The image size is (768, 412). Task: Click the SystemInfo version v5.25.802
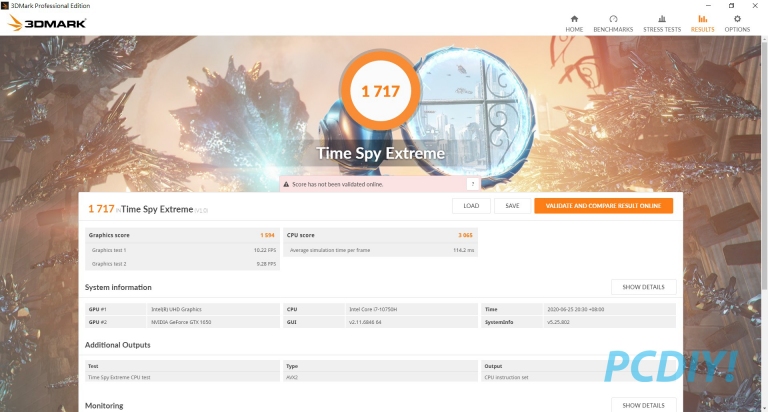[558, 322]
